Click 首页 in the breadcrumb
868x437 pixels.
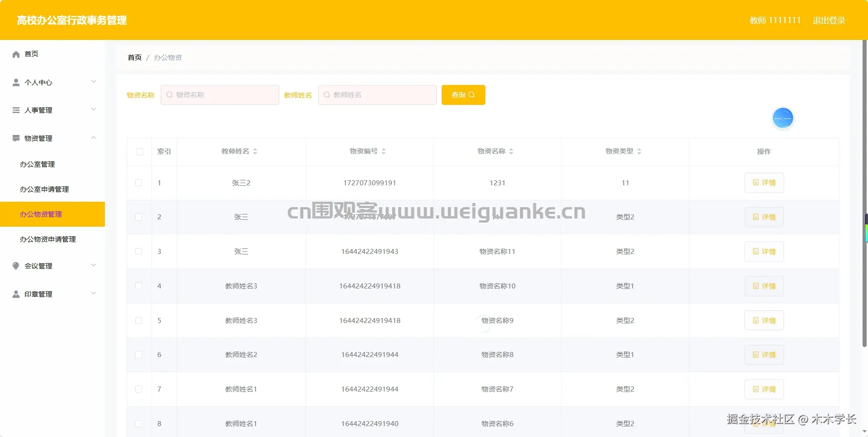pos(134,58)
